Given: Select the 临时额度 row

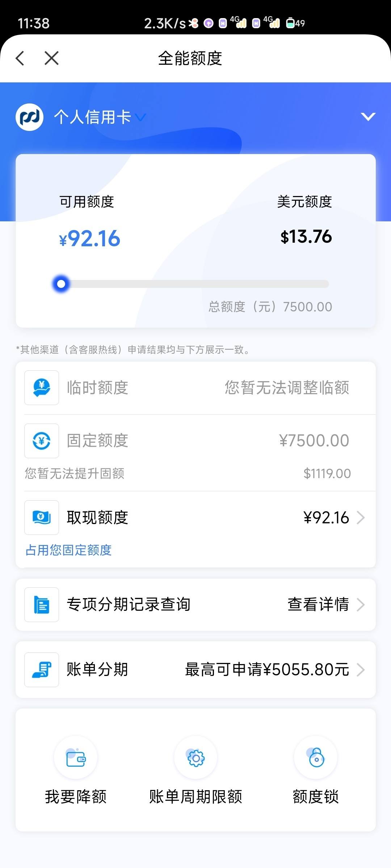Looking at the screenshot, I should [195, 388].
